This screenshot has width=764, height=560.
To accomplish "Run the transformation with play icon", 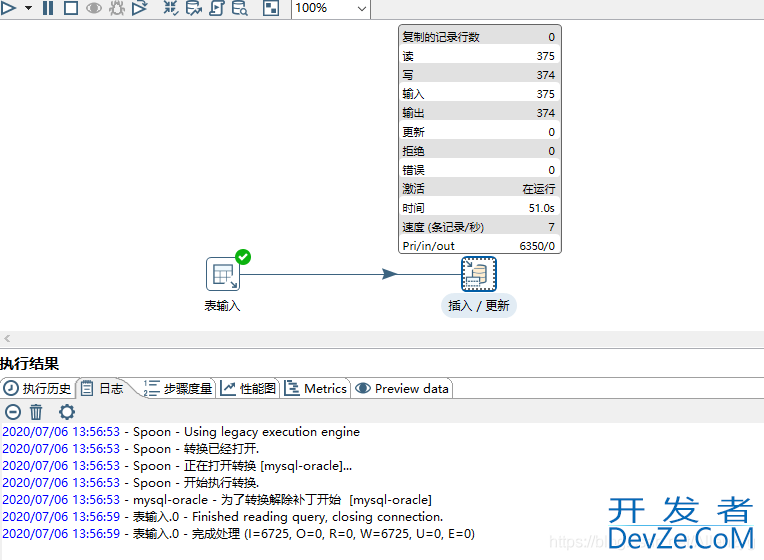I will tap(9, 8).
